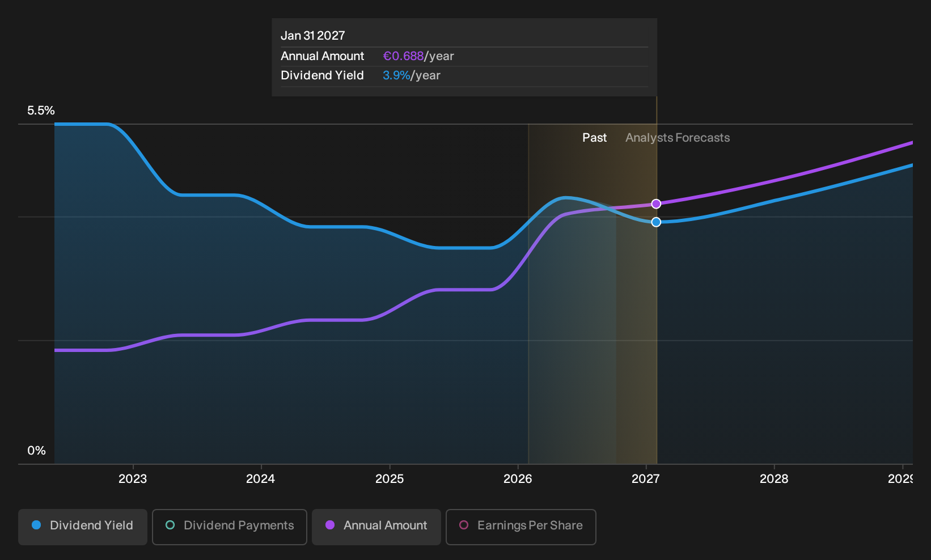Toggle the Dividend Payments series
Viewport: 931px width, 560px height.
230,527
